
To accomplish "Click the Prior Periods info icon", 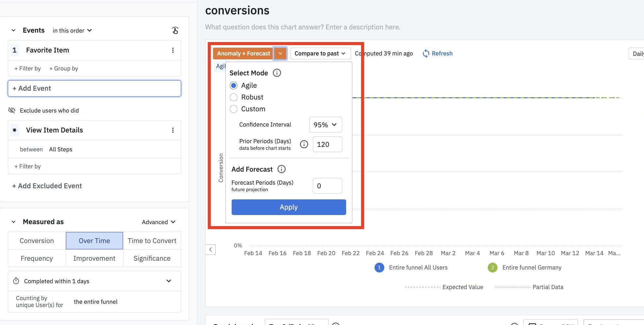I will [x=304, y=144].
